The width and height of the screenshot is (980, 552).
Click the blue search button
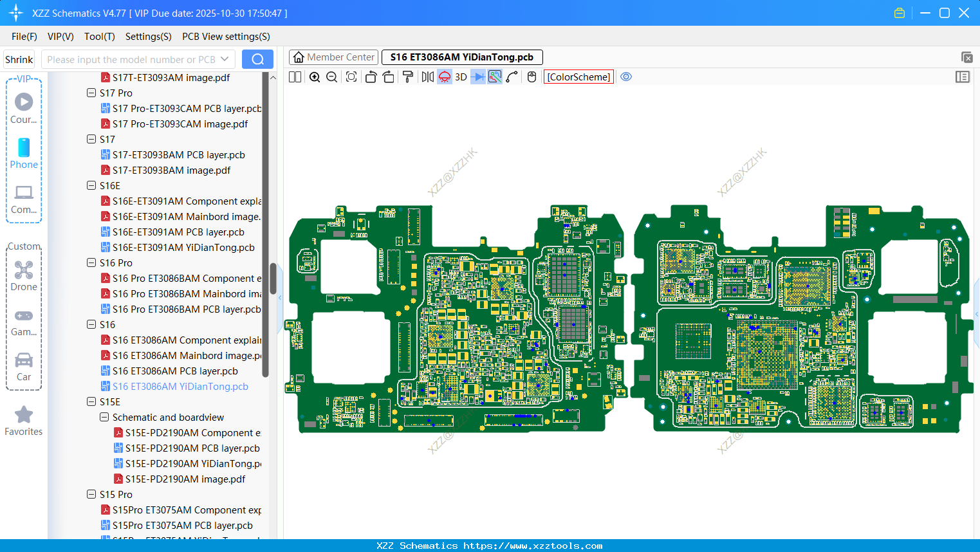point(257,59)
